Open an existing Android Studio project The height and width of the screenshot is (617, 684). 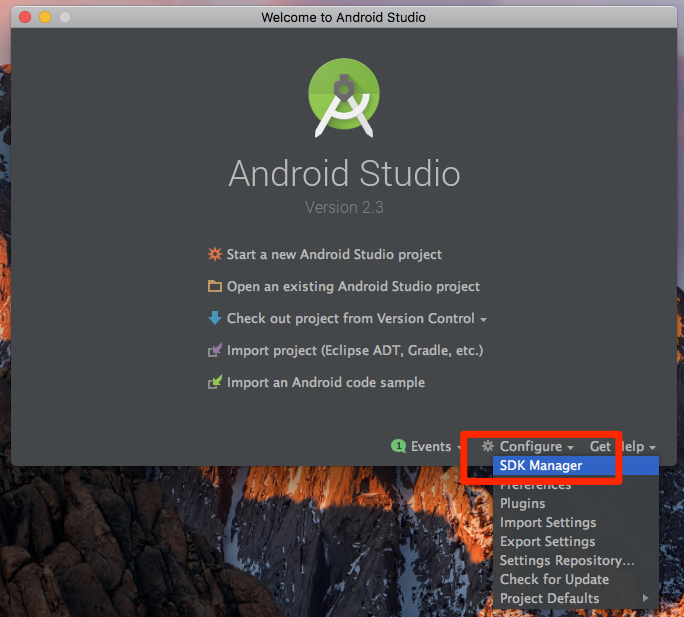pyautogui.click(x=353, y=286)
